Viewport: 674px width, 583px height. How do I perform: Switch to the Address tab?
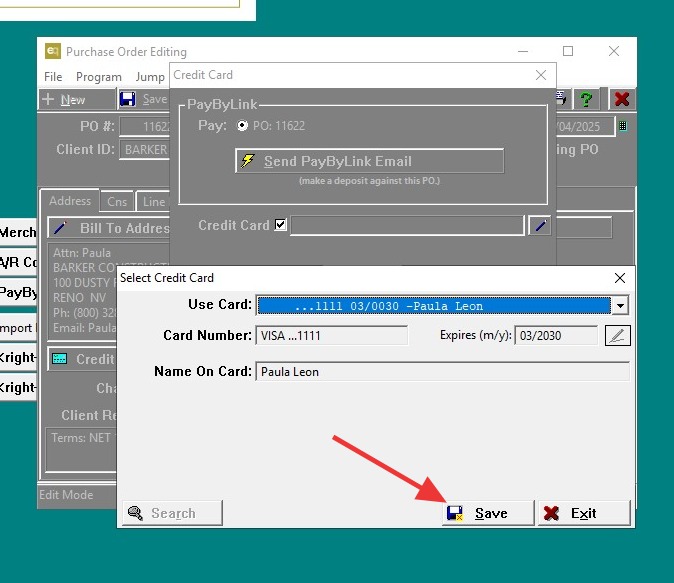coord(70,201)
